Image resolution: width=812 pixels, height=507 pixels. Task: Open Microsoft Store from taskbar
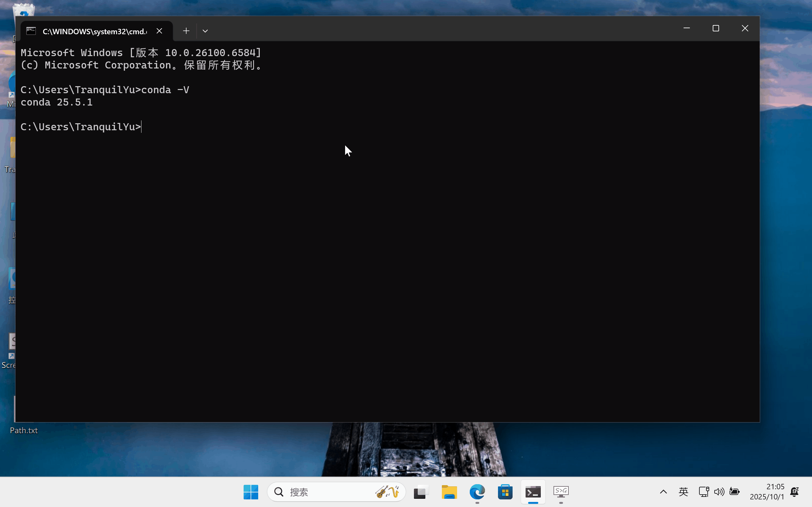505,492
